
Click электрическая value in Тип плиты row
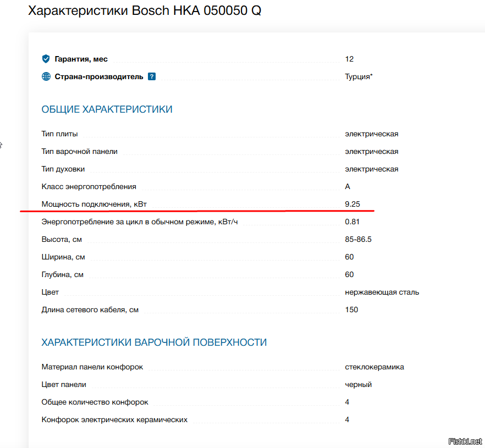pos(372,134)
